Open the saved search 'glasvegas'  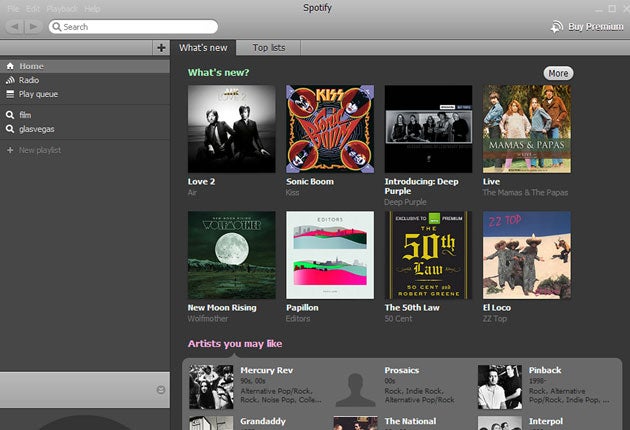click(35, 129)
